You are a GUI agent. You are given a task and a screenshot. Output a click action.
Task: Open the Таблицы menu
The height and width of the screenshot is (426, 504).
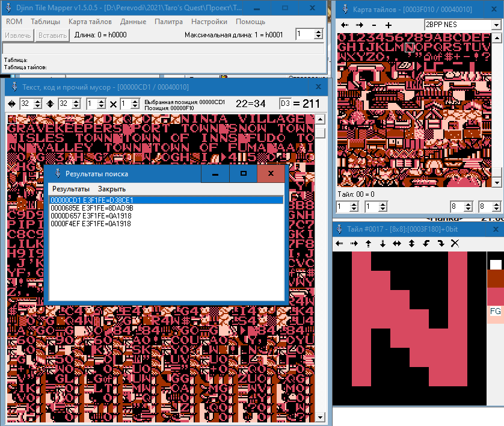(x=45, y=22)
